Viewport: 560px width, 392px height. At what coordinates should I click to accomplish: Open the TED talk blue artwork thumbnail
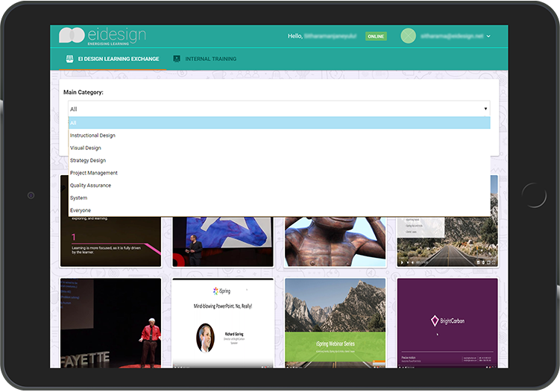223,241
